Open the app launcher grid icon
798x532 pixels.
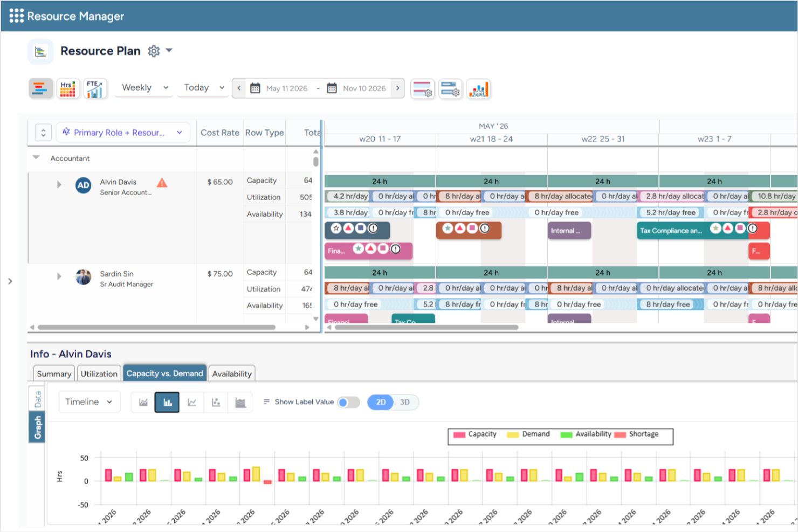pos(16,16)
